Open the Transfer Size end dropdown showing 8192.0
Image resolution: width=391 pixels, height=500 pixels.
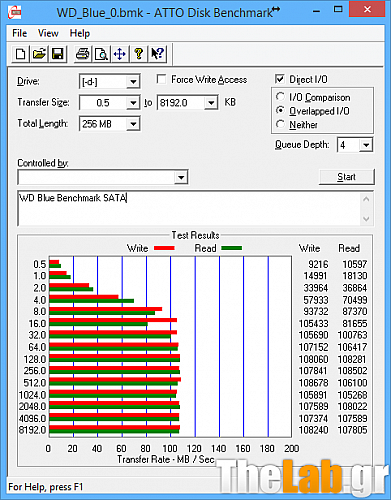coord(211,103)
